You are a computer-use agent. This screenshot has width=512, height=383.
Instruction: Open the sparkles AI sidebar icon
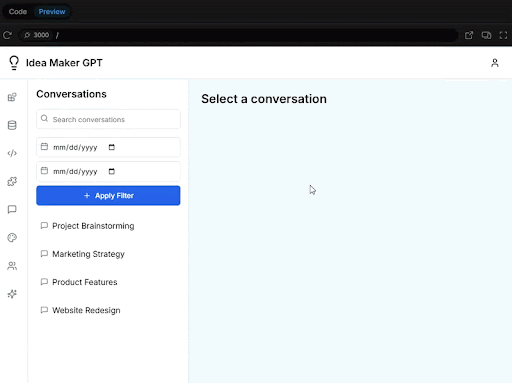(12, 294)
